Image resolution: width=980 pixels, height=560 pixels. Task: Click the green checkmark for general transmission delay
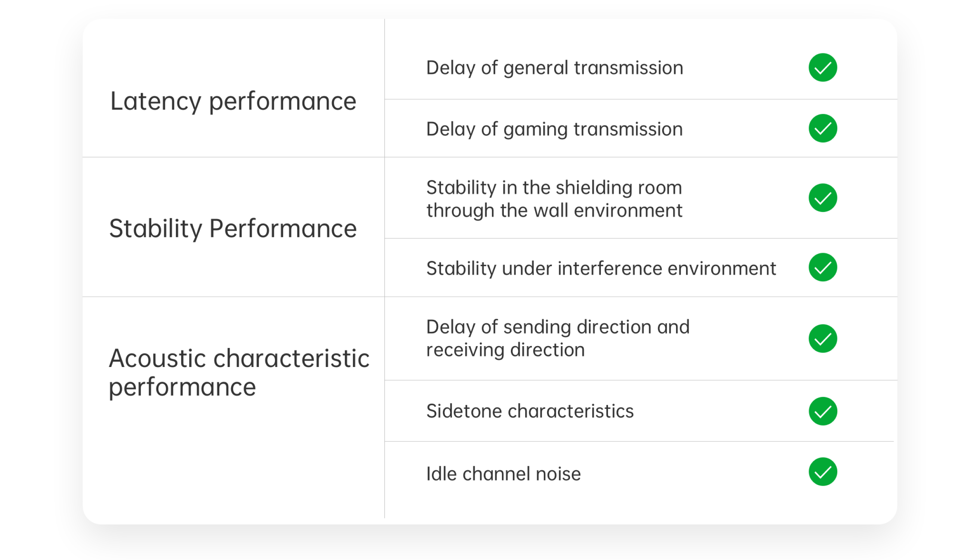(823, 68)
